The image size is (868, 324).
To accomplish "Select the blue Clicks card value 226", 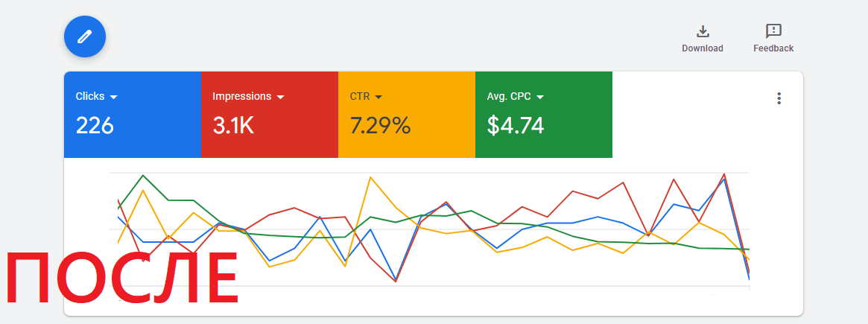I will pos(95,126).
